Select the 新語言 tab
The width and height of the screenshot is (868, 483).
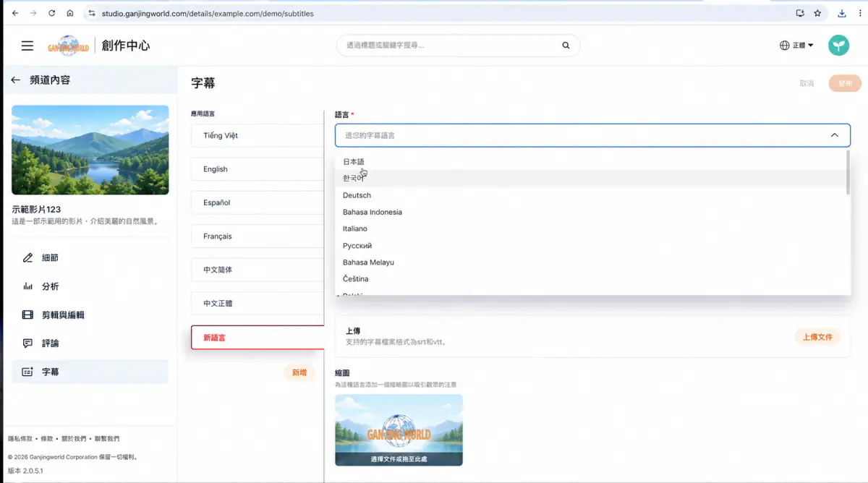258,338
